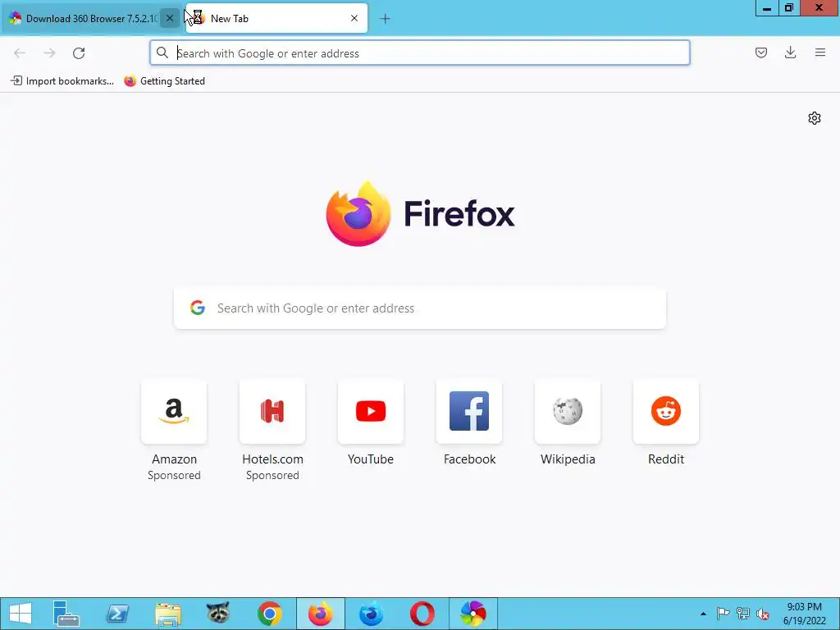The height and width of the screenshot is (630, 840).
Task: Click the Firefox logo on new tab page
Action: 358,214
